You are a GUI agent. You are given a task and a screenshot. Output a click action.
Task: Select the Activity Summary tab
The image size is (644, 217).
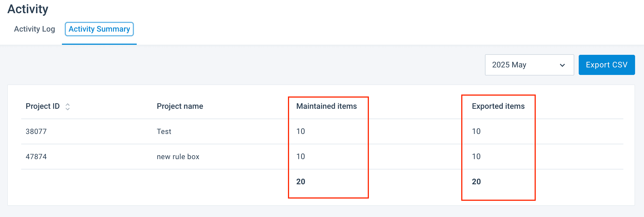99,29
